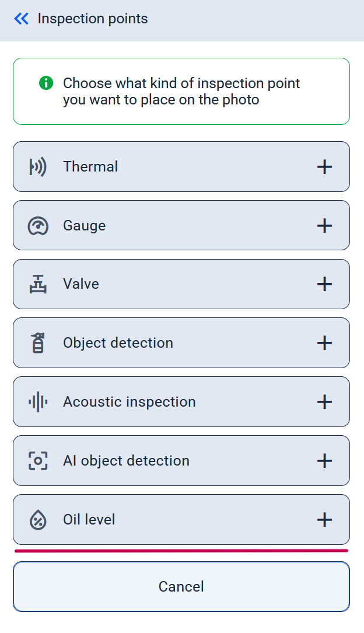The height and width of the screenshot is (633, 364).
Task: Cancel the inspection point selection
Action: point(181,586)
